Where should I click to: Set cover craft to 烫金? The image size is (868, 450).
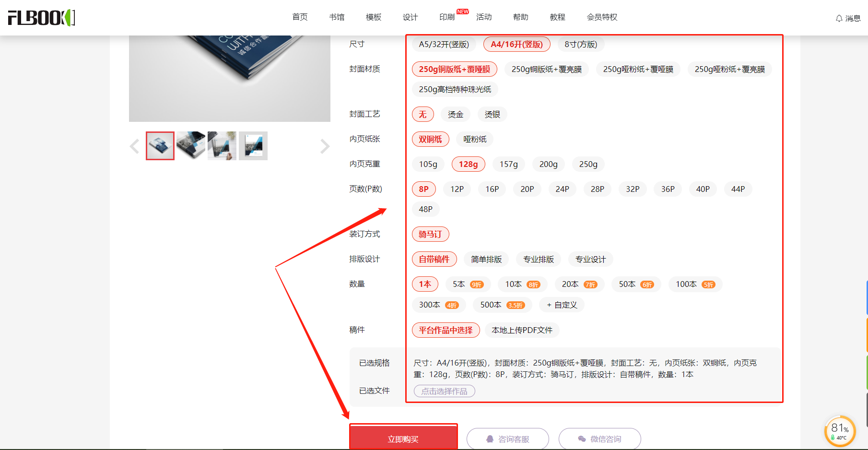point(456,114)
